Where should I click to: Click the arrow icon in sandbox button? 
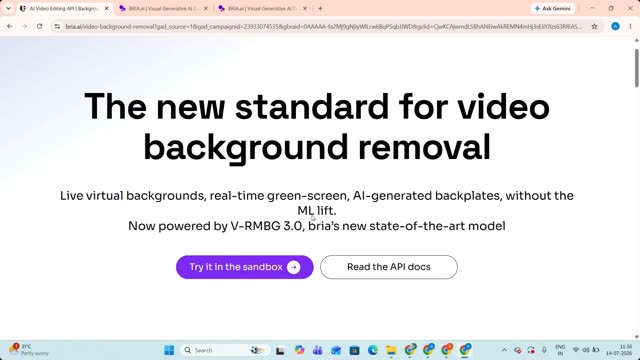(293, 267)
